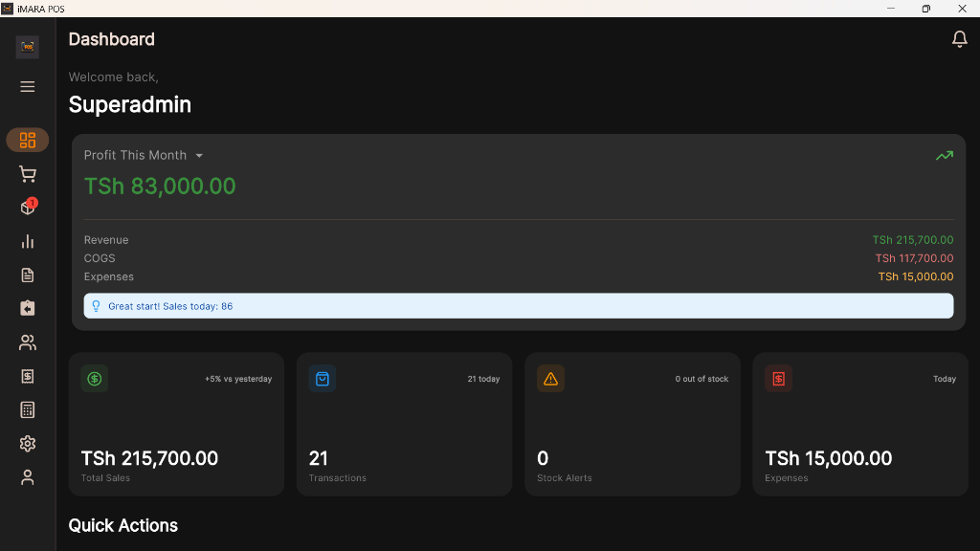Close the iMARA POS window
This screenshot has width=980, height=551.
pos(962,8)
